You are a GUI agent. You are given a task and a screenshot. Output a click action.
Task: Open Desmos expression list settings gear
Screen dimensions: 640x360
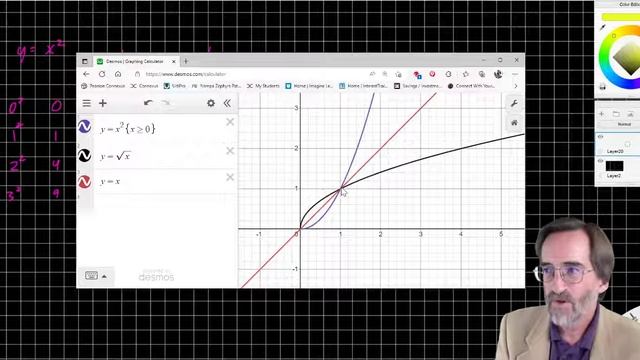click(x=211, y=103)
